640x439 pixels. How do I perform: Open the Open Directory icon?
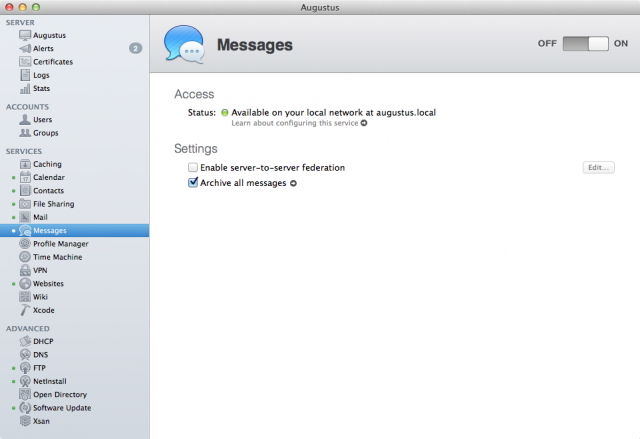click(x=25, y=395)
